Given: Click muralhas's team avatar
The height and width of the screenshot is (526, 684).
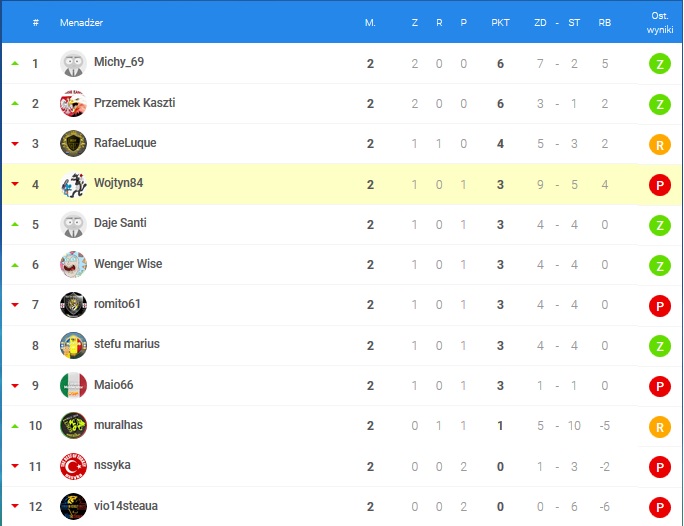Looking at the screenshot, I should (x=73, y=425).
